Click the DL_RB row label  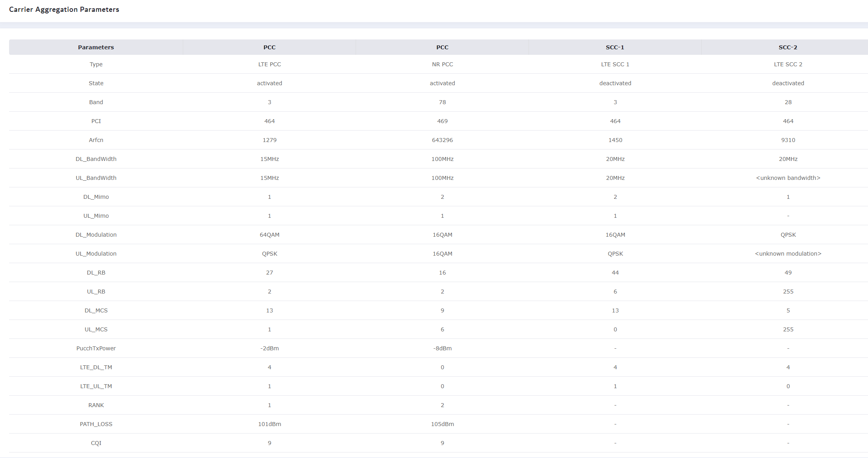(96, 273)
